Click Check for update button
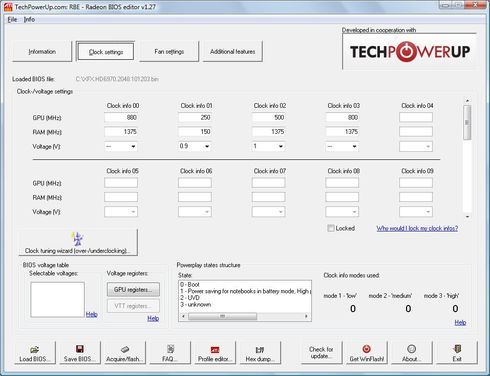 tap(321, 352)
